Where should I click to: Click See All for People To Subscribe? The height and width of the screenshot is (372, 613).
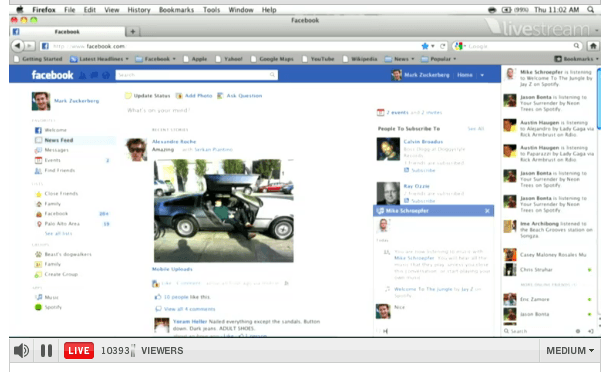click(476, 129)
